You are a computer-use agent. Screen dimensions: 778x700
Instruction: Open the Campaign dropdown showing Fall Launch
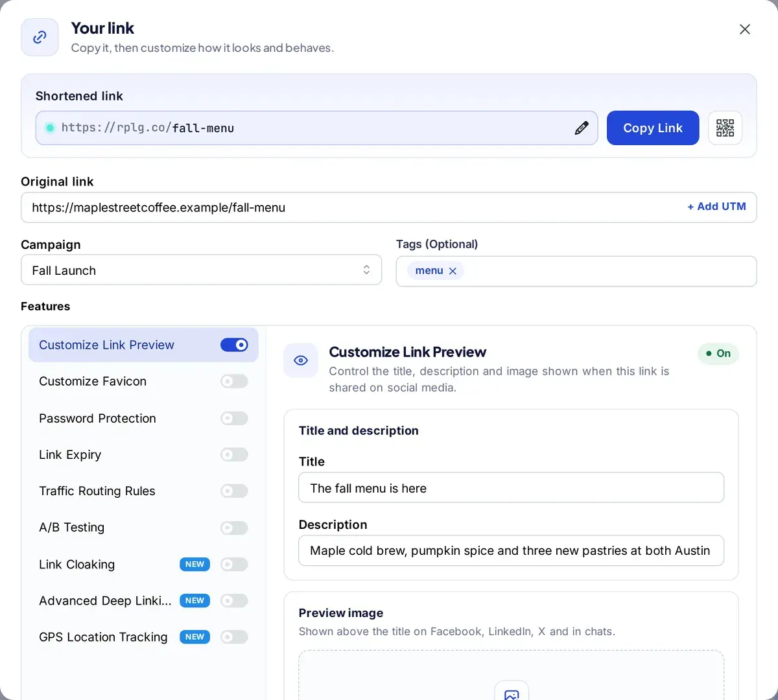pos(202,270)
